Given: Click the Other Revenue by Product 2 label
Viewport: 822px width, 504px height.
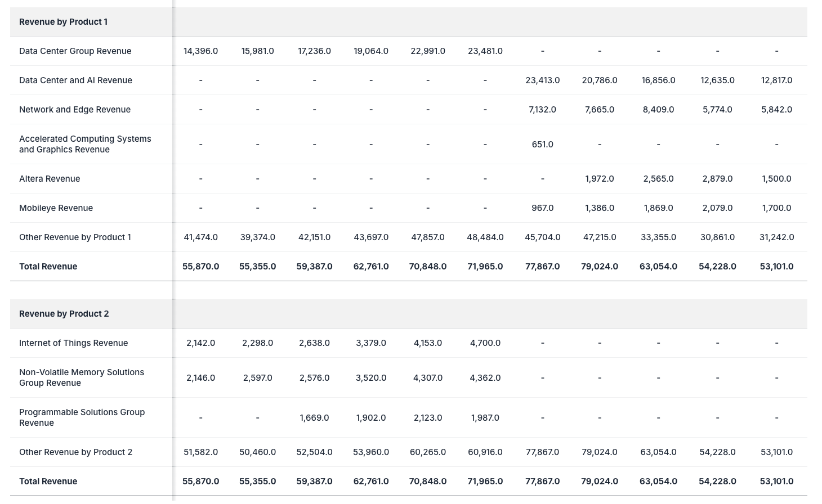Looking at the screenshot, I should [x=75, y=452].
